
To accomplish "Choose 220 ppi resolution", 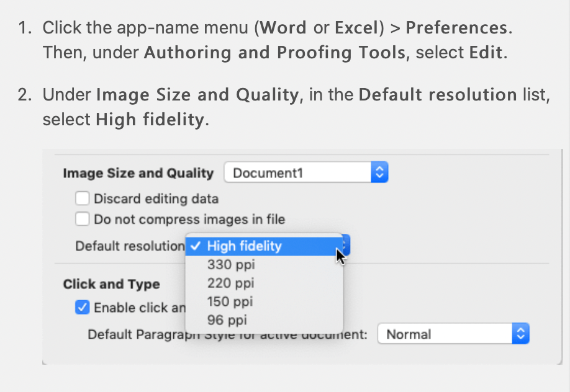I will tap(265, 283).
